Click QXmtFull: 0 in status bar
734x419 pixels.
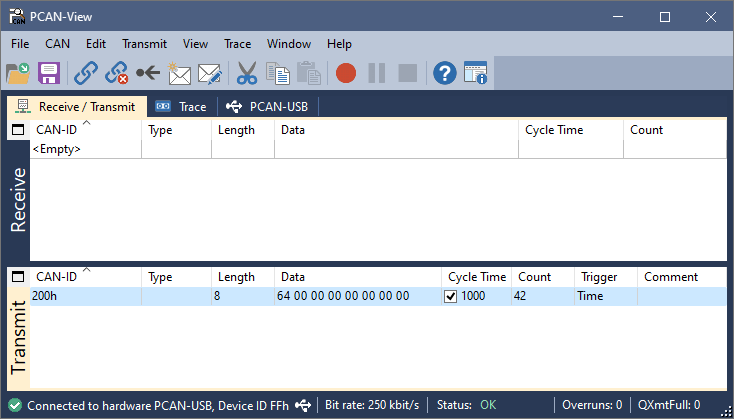pyautogui.click(x=668, y=405)
